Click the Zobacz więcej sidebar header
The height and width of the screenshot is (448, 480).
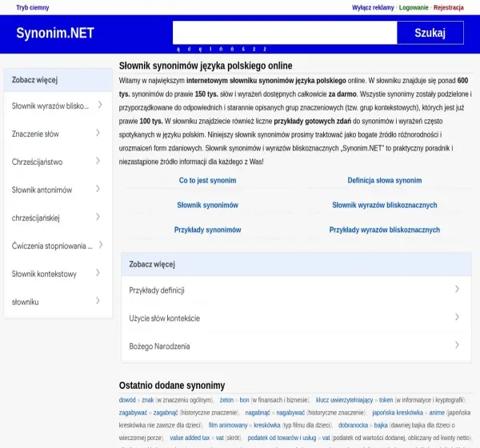tap(58, 80)
